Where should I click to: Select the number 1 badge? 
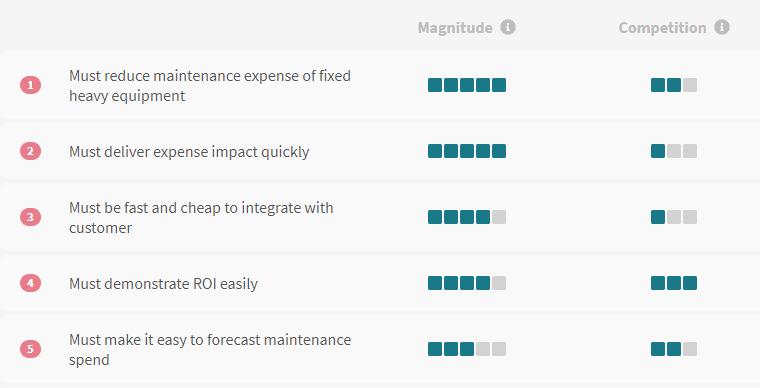[31, 85]
